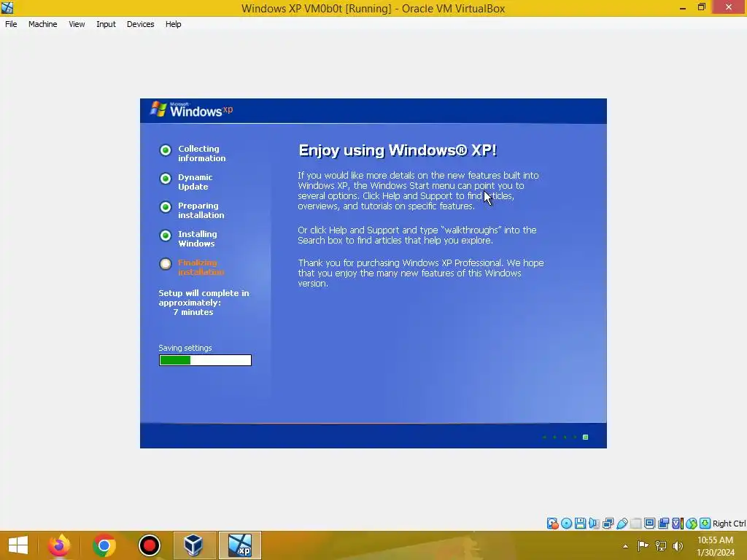The width and height of the screenshot is (747, 560).
Task: Click the network tray icon
Action: click(661, 545)
